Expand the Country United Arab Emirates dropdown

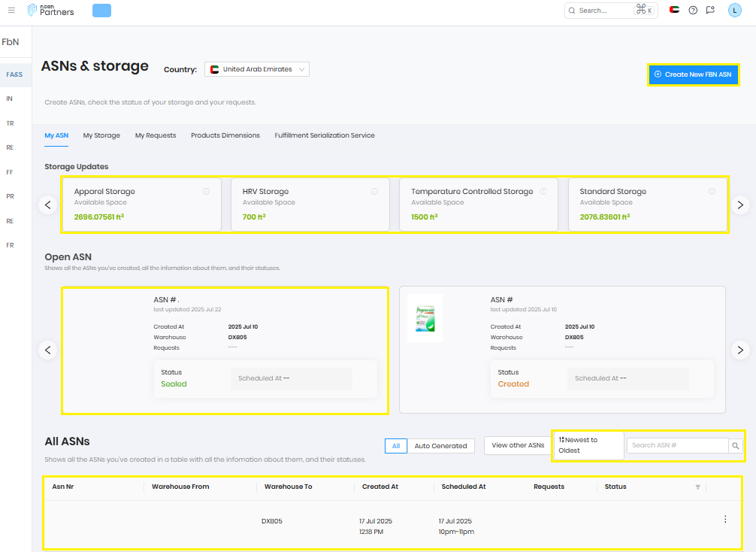(x=257, y=69)
